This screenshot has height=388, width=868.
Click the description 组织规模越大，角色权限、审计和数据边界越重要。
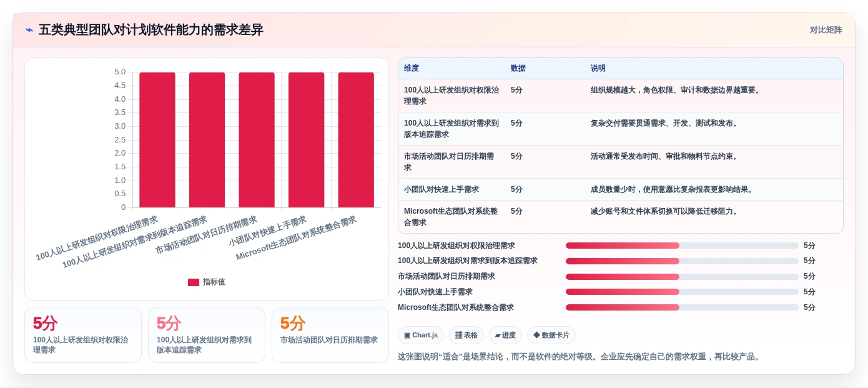coord(677,90)
